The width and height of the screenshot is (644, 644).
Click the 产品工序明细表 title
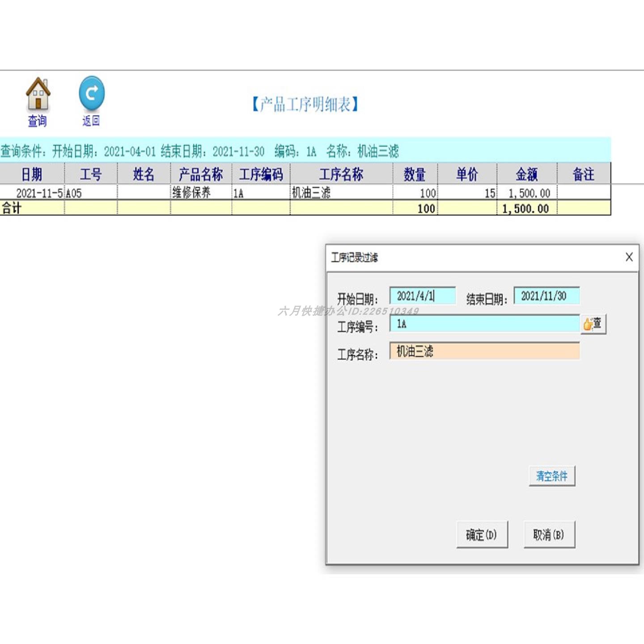click(305, 104)
